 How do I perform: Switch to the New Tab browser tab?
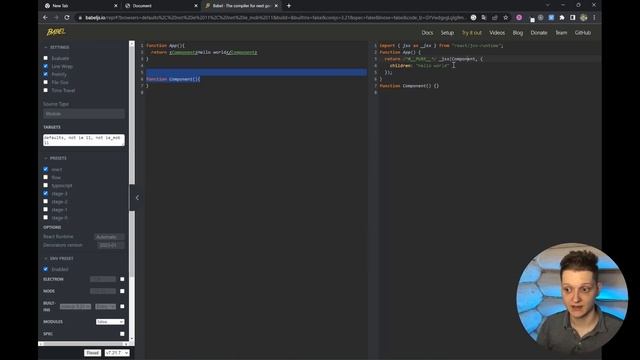tap(81, 6)
